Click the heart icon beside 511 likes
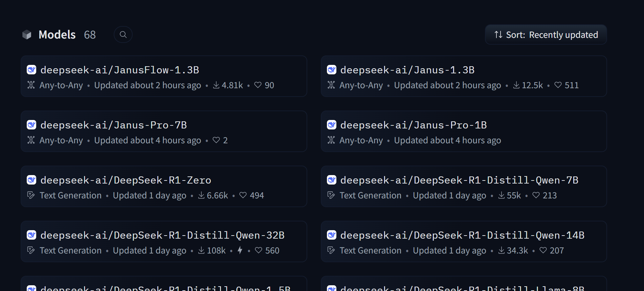This screenshot has width=644, height=291. tap(558, 85)
